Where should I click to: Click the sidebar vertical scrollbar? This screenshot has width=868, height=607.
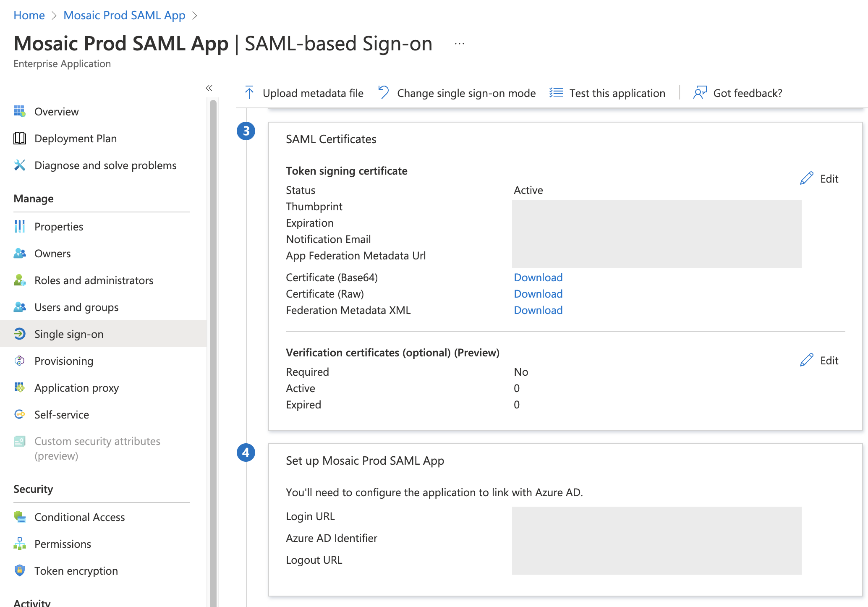click(213, 336)
